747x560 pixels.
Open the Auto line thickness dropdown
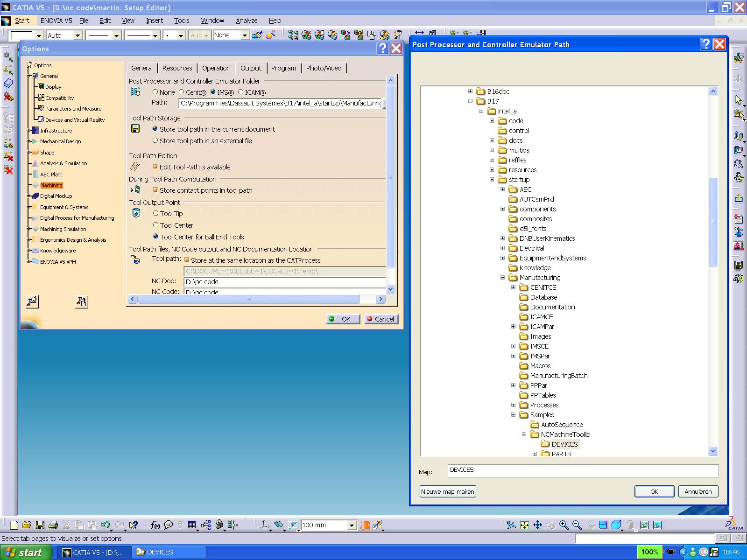[x=78, y=35]
